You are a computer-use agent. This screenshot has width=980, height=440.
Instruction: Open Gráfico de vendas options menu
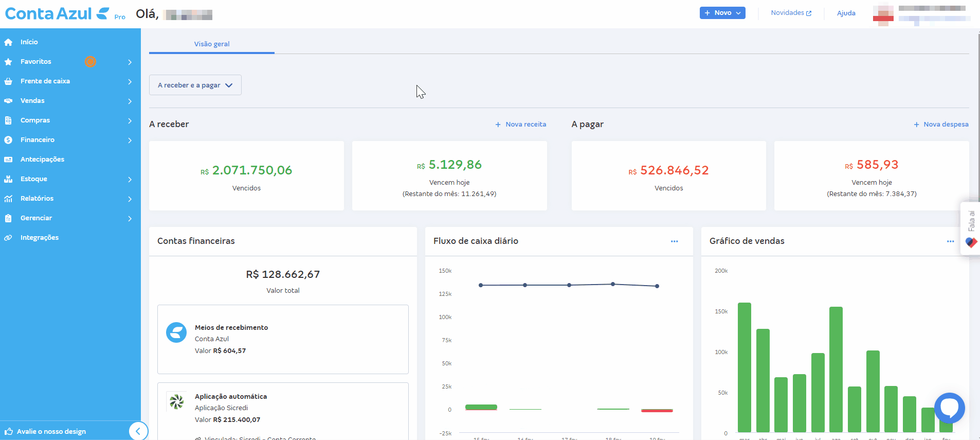(951, 241)
